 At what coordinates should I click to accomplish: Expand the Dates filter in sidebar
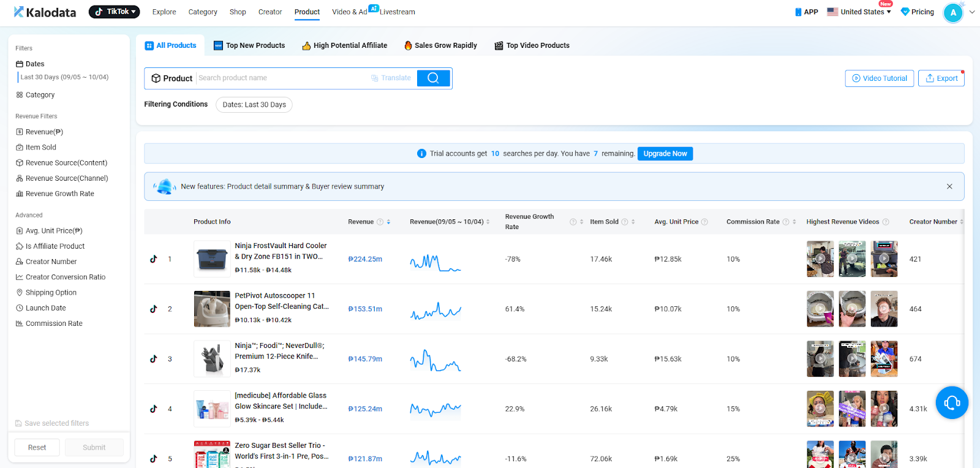click(35, 64)
